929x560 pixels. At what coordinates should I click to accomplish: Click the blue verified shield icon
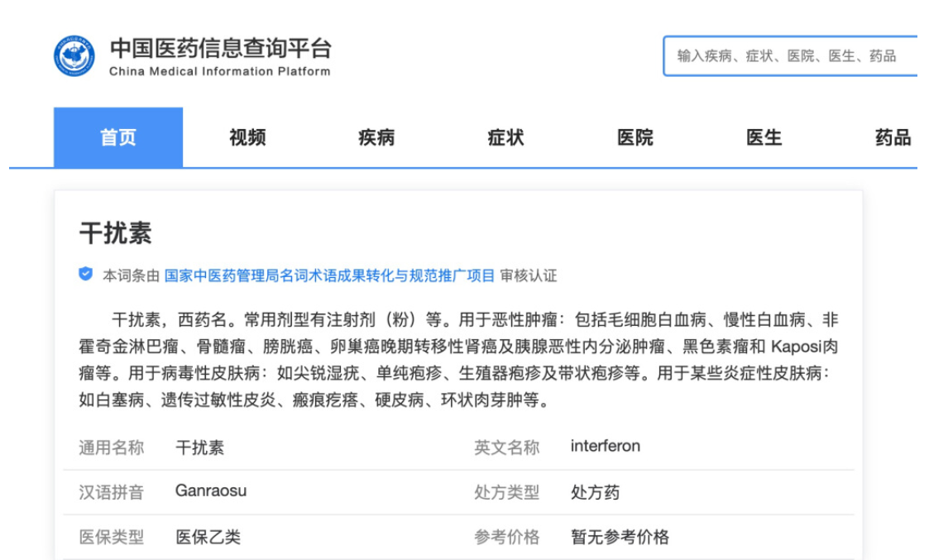point(85,275)
